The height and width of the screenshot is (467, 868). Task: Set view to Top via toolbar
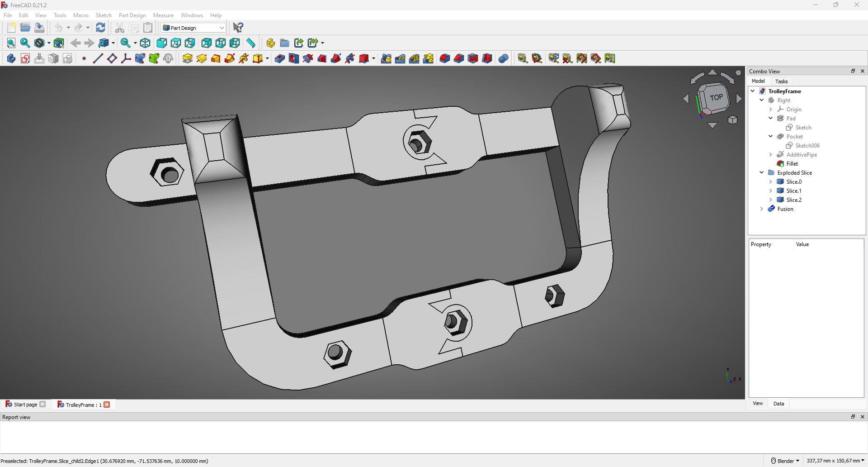[176, 43]
